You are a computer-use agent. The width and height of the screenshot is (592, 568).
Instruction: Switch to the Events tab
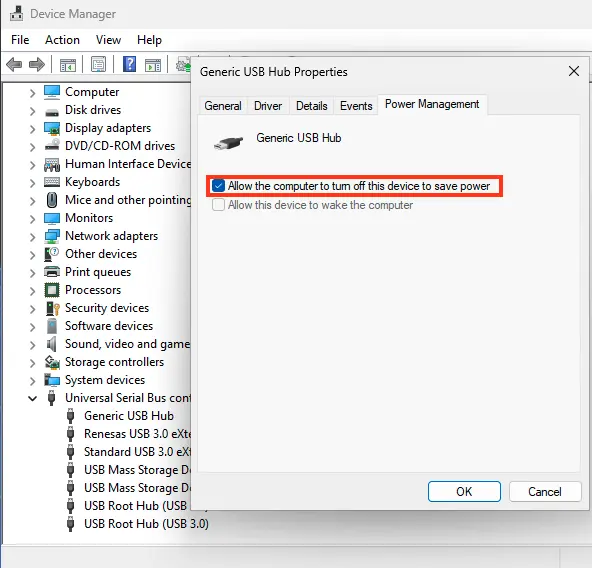pyautogui.click(x=356, y=106)
